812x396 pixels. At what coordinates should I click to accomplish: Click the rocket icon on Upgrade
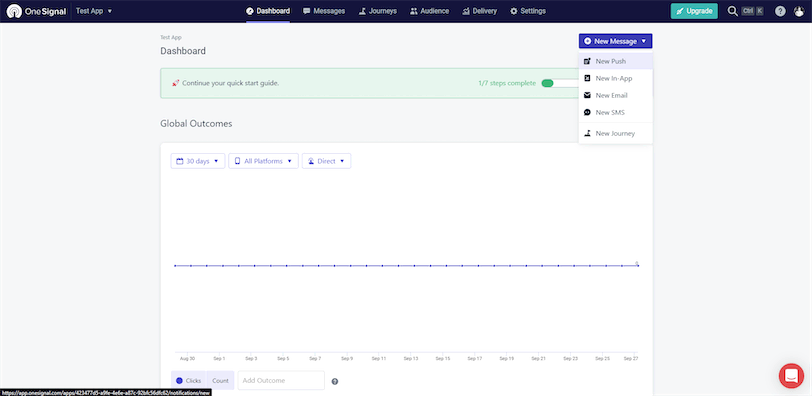click(679, 11)
